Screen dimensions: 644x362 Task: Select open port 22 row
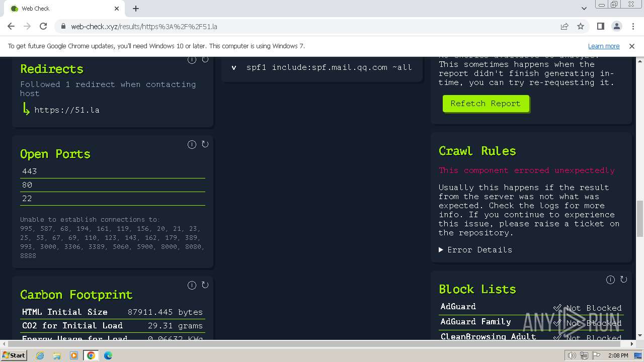click(113, 199)
